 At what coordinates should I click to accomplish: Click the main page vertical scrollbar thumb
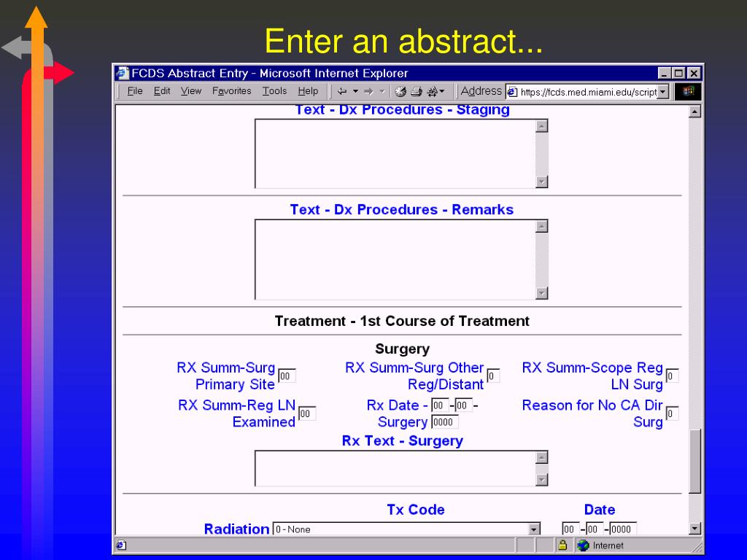(694, 462)
